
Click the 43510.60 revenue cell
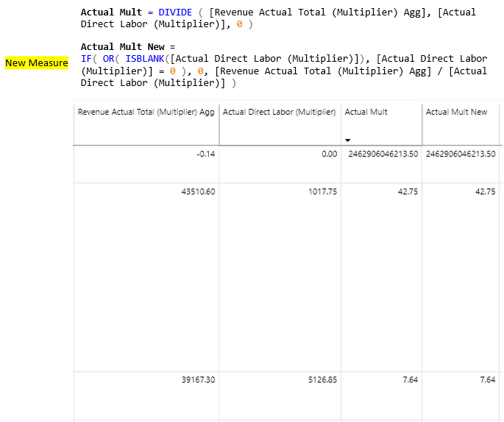(x=198, y=192)
